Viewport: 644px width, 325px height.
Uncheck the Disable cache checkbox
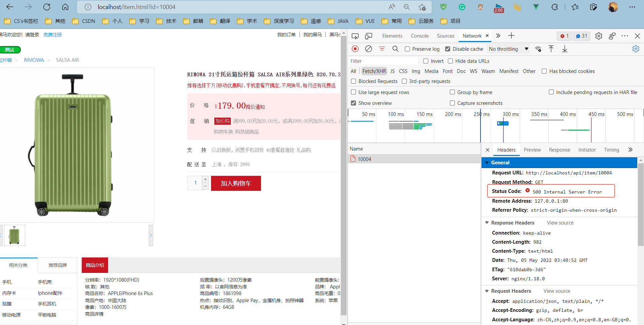coord(448,49)
